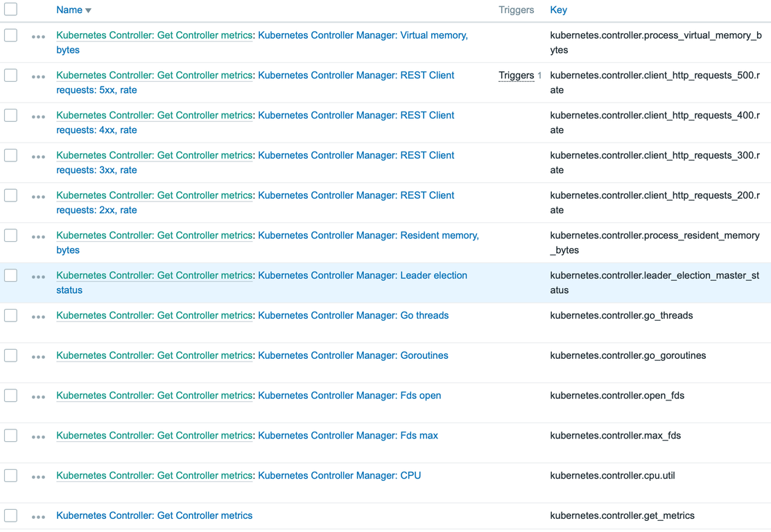Sort the list by the Name column header
771x532 pixels.
coord(73,10)
